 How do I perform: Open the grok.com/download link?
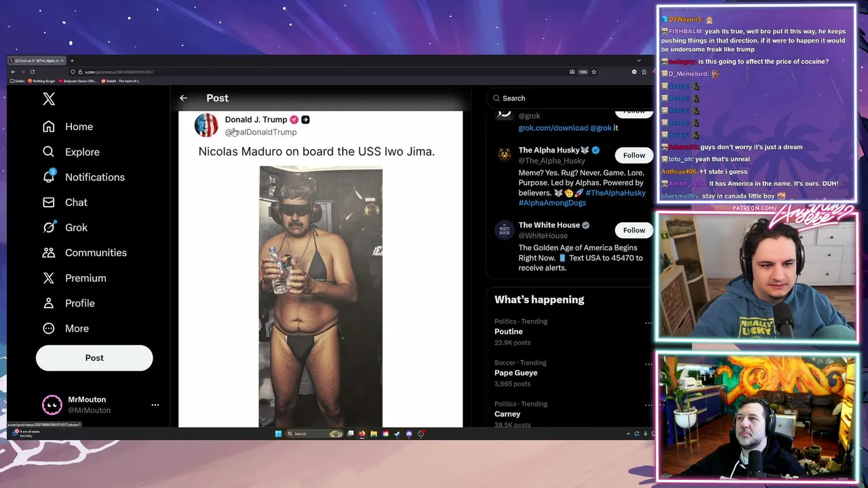(553, 127)
